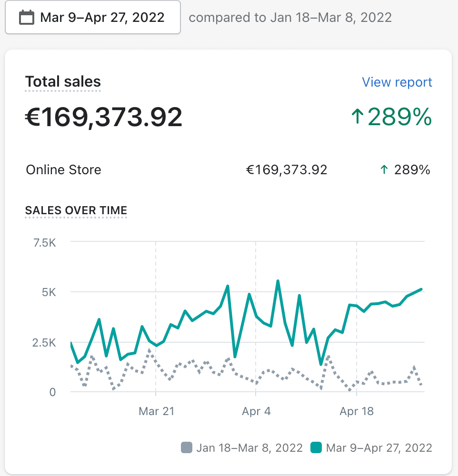Image resolution: width=458 pixels, height=476 pixels.
Task: Click the large €169,373.92 total sales figure
Action: click(x=103, y=117)
